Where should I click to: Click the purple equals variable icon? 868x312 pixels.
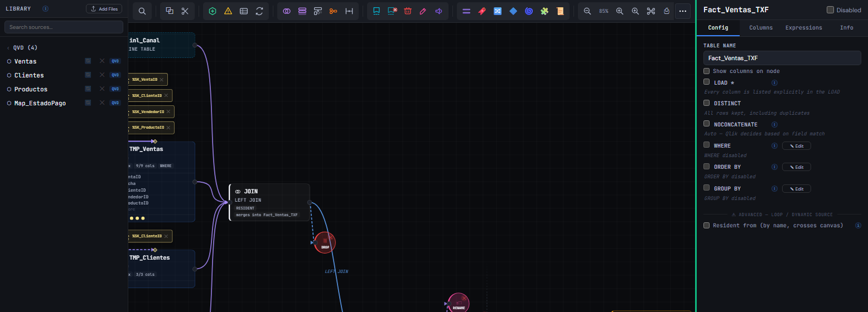tap(466, 11)
